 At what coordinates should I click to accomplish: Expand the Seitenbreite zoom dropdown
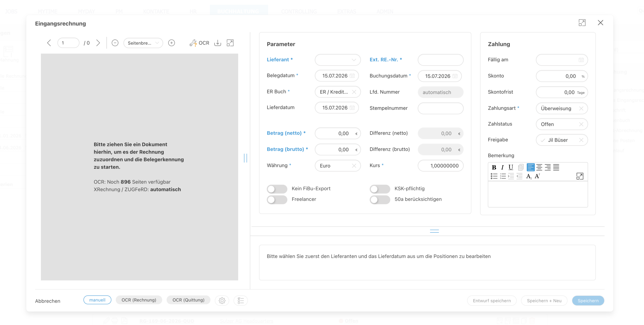143,43
